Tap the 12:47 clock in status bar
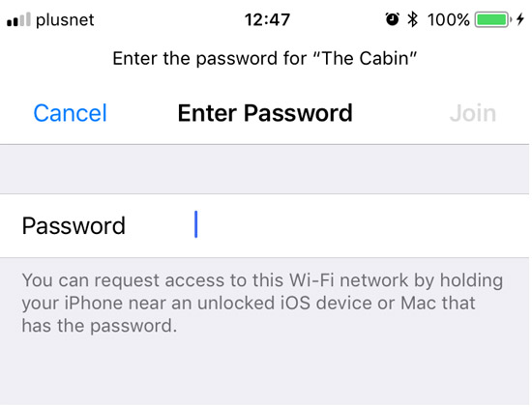The image size is (532, 407). coord(267,19)
